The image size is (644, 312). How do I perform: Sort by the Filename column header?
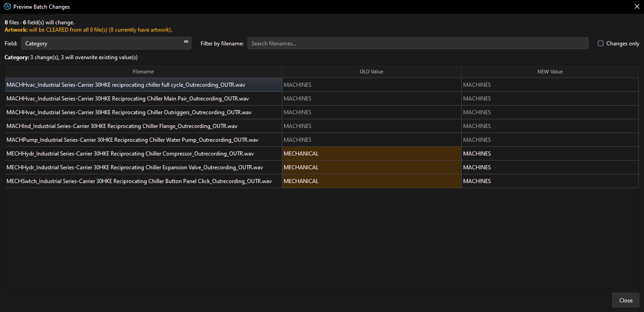coord(143,72)
